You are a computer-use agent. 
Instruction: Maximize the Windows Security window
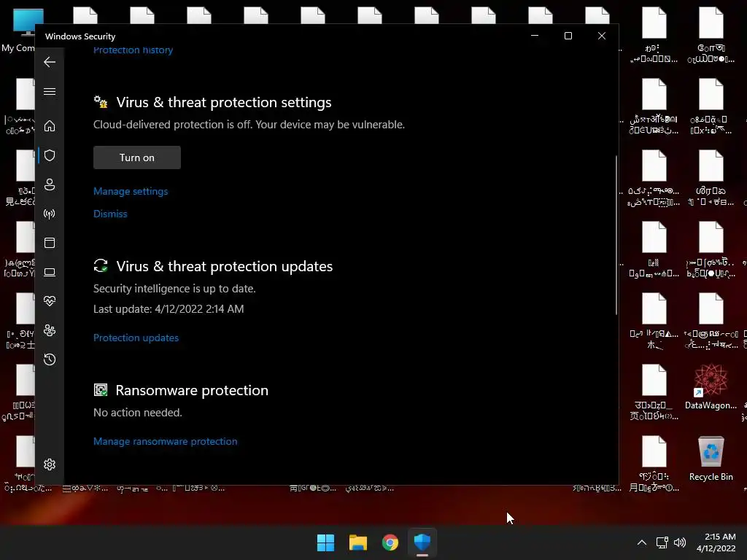(568, 36)
